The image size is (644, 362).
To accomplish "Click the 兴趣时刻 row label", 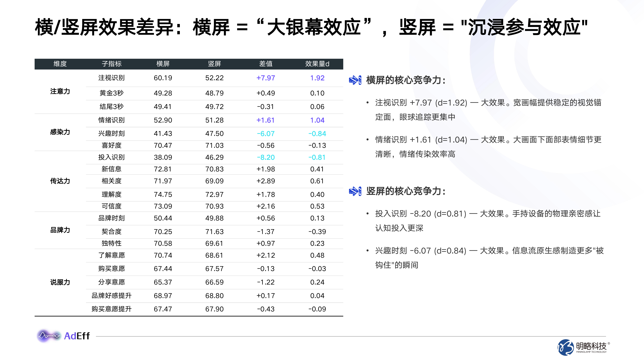I will tap(112, 134).
